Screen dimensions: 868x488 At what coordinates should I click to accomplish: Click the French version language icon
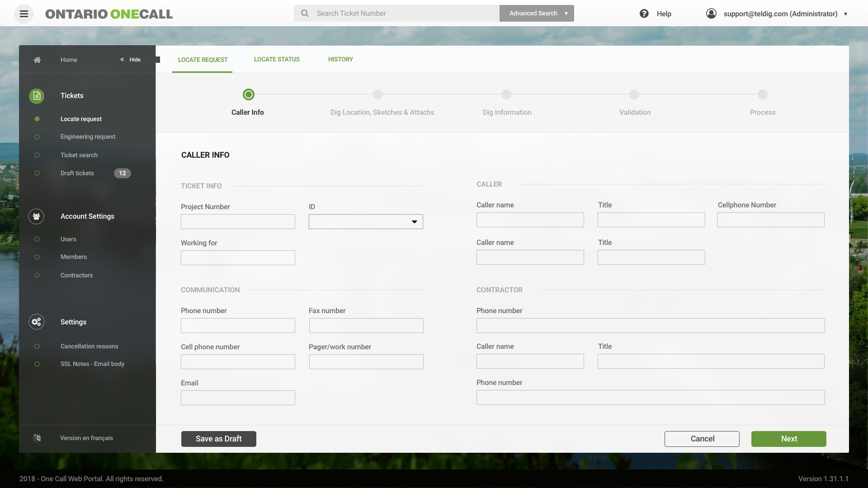[x=37, y=438]
